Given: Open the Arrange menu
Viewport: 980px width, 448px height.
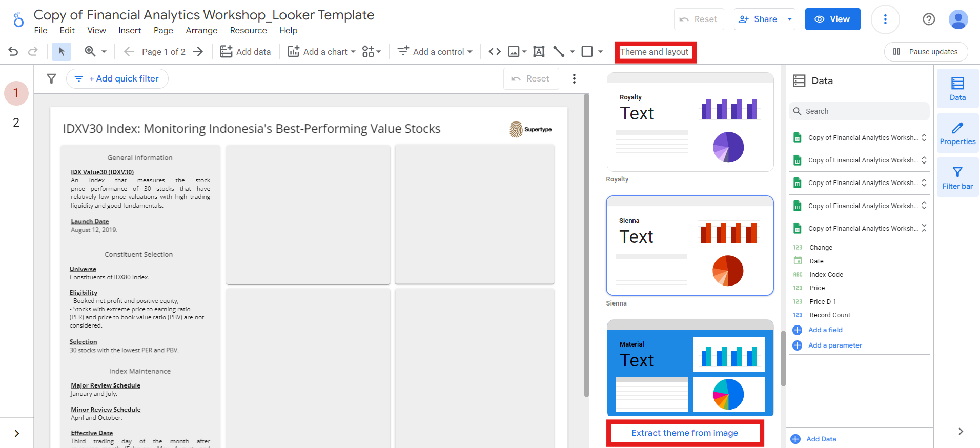Looking at the screenshot, I should [x=201, y=31].
